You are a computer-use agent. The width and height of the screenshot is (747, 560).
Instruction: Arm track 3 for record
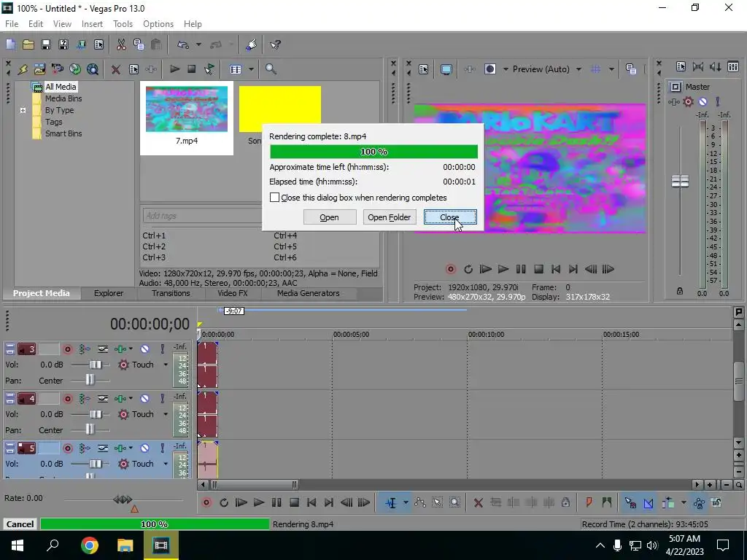pyautogui.click(x=68, y=349)
